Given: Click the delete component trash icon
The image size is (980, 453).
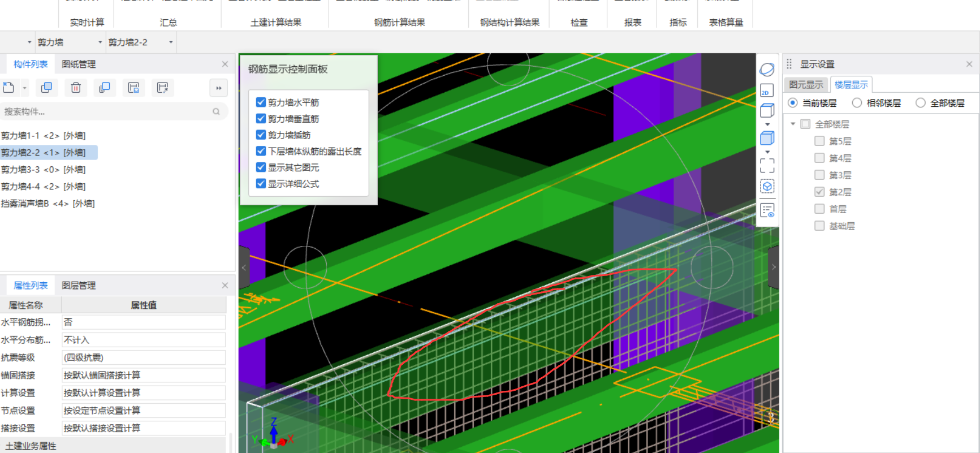Looking at the screenshot, I should click(x=76, y=88).
